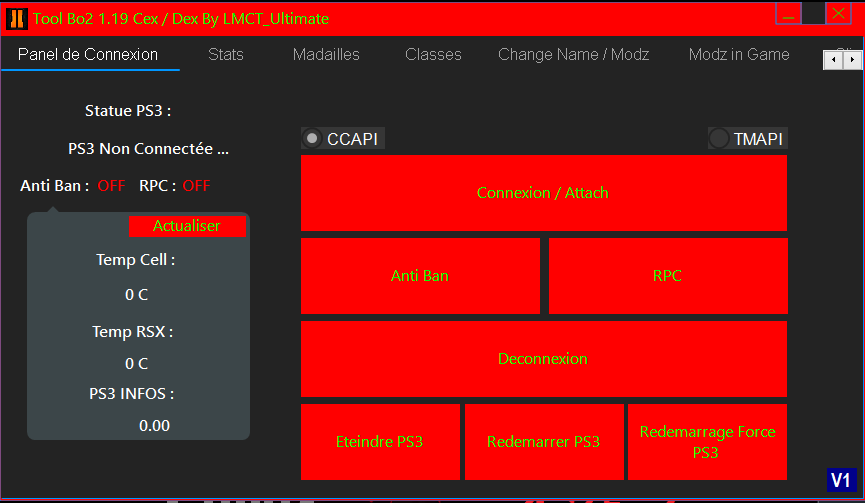Click Eteindre PS3 button
The width and height of the screenshot is (865, 503).
coord(380,442)
